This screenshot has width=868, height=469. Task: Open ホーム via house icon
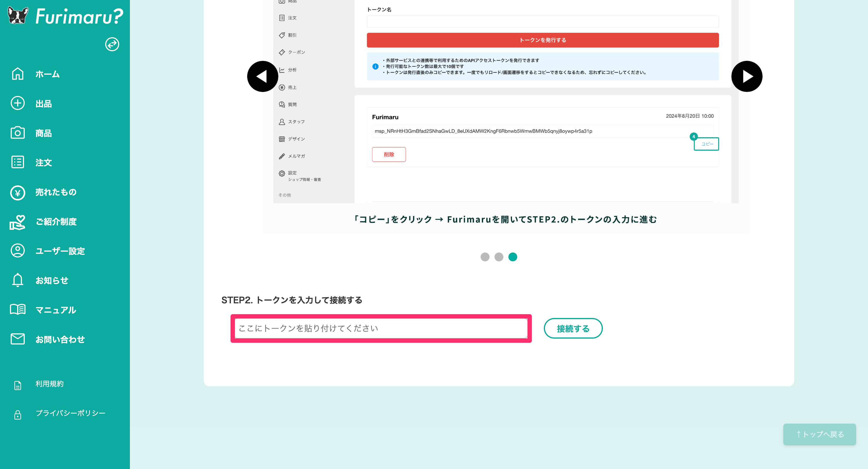(x=17, y=74)
